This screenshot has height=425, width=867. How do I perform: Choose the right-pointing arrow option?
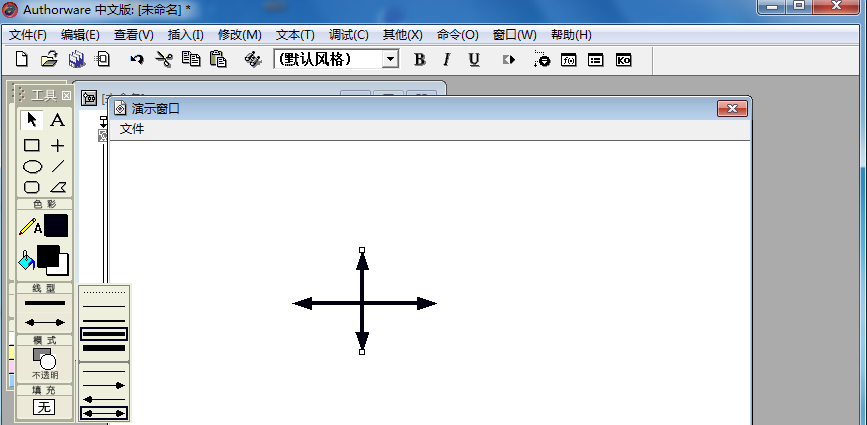pos(104,385)
